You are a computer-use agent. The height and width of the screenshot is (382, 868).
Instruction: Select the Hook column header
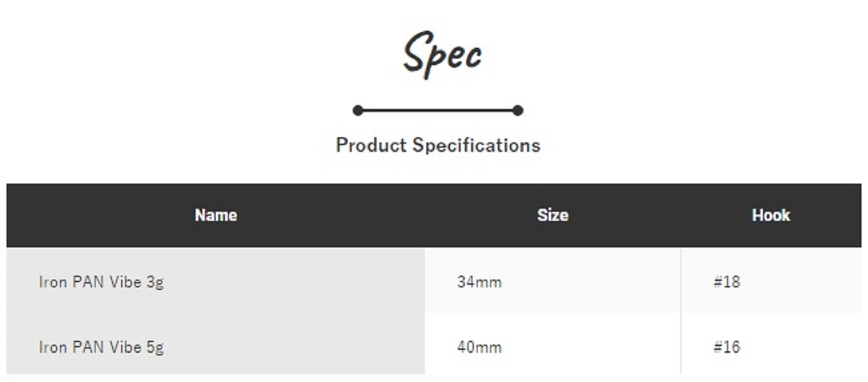(771, 215)
